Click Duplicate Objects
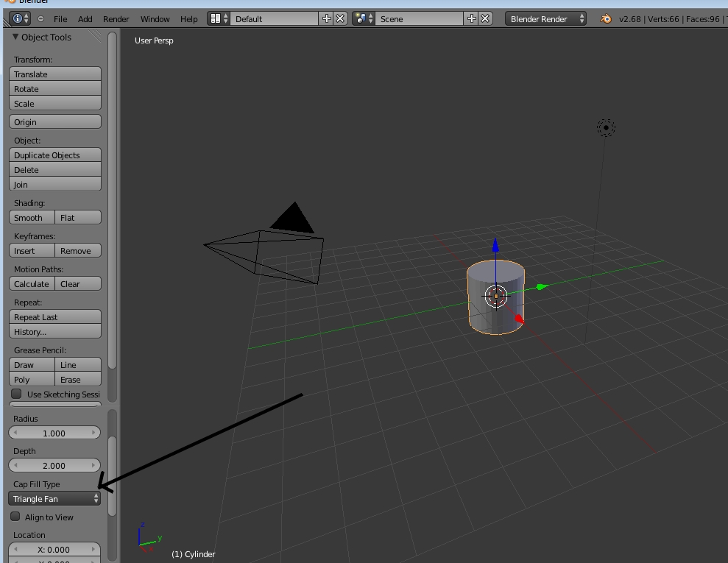728x563 pixels. click(x=55, y=155)
